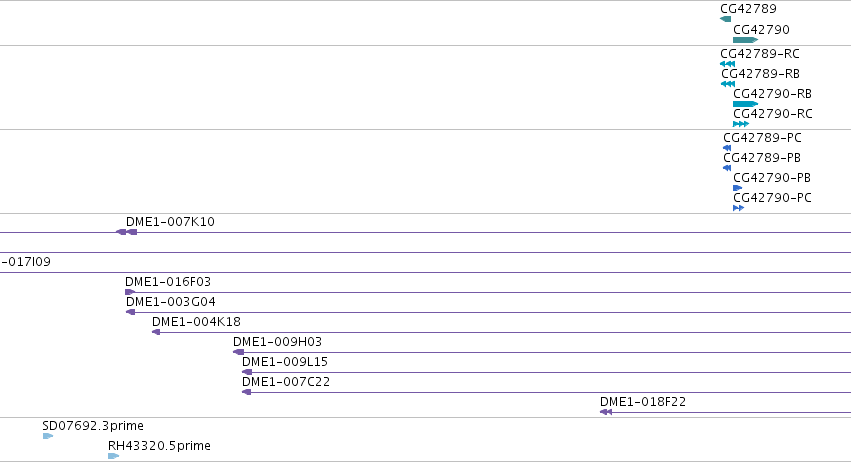851x462 pixels.
Task: Select the CG42790-PB protein glyph
Action: click(737, 188)
